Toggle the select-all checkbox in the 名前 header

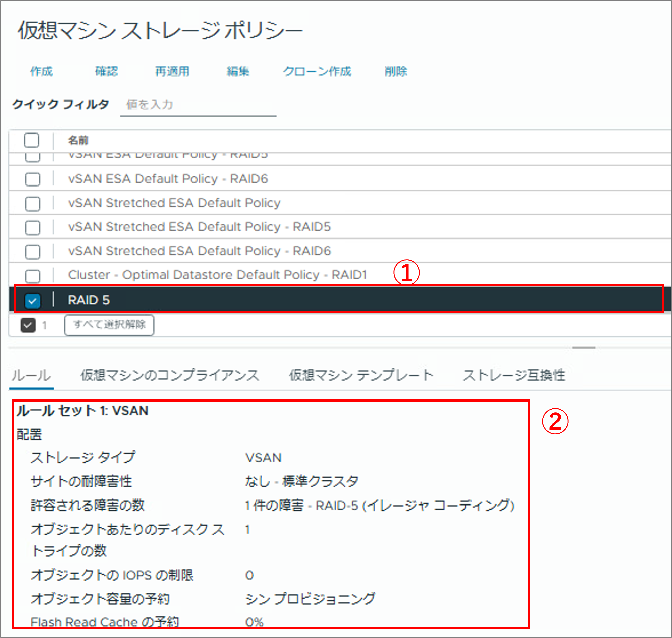click(x=32, y=140)
